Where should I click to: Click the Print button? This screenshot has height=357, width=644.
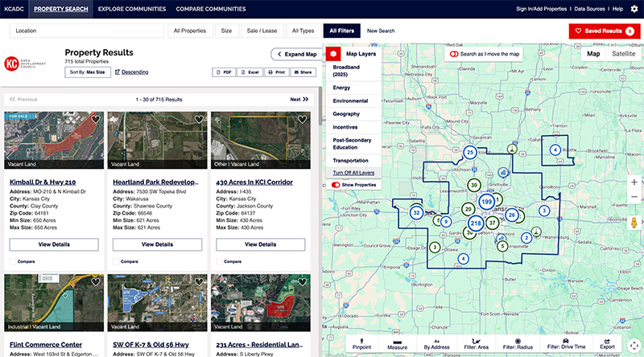click(276, 72)
